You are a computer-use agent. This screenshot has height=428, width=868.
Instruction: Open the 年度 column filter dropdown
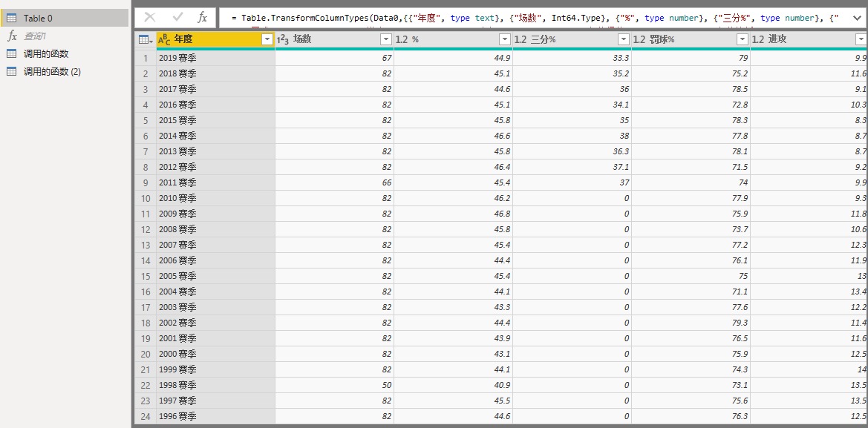click(x=267, y=39)
